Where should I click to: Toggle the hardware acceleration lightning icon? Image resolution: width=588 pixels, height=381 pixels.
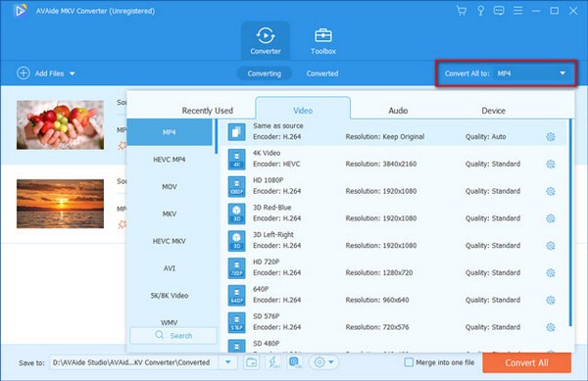[x=273, y=362]
